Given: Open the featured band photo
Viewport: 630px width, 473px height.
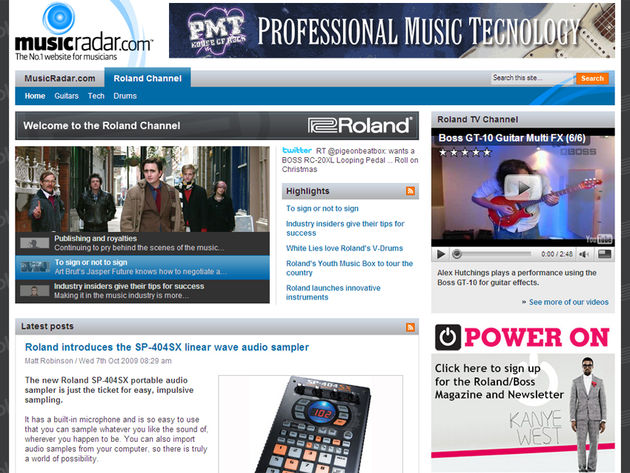Looking at the screenshot, I should (x=142, y=189).
